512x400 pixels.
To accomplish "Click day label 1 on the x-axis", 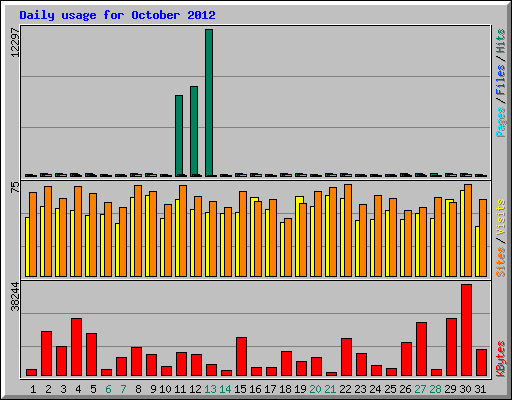I will pos(33,389).
